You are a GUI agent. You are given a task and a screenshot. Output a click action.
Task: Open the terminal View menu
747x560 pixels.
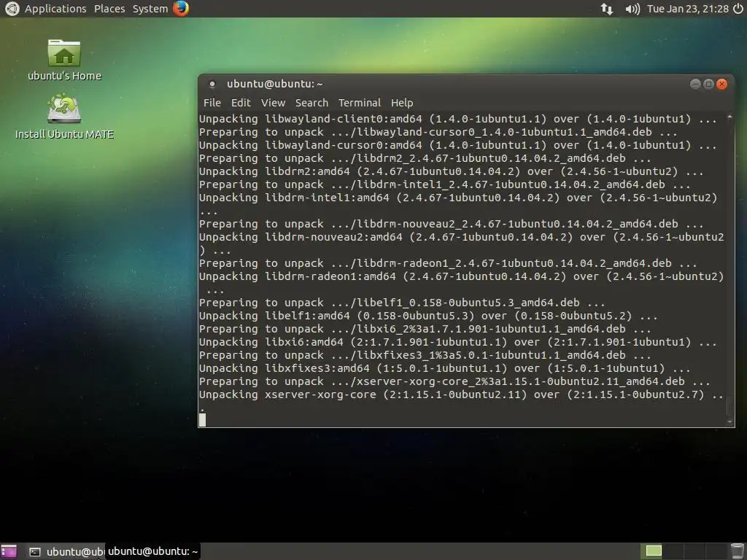click(273, 103)
